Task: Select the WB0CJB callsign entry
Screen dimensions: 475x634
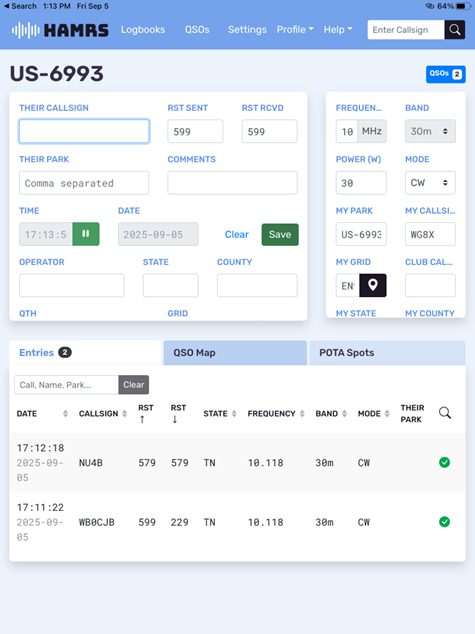Action: tap(97, 522)
